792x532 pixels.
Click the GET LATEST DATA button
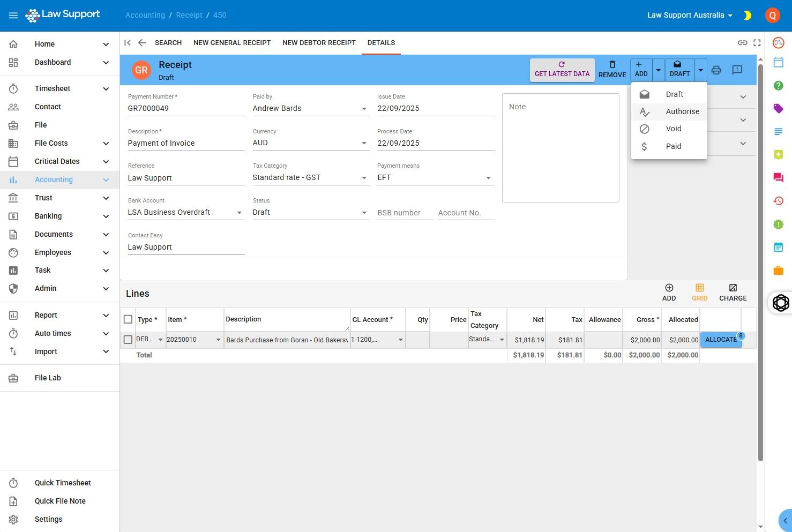[x=562, y=70]
